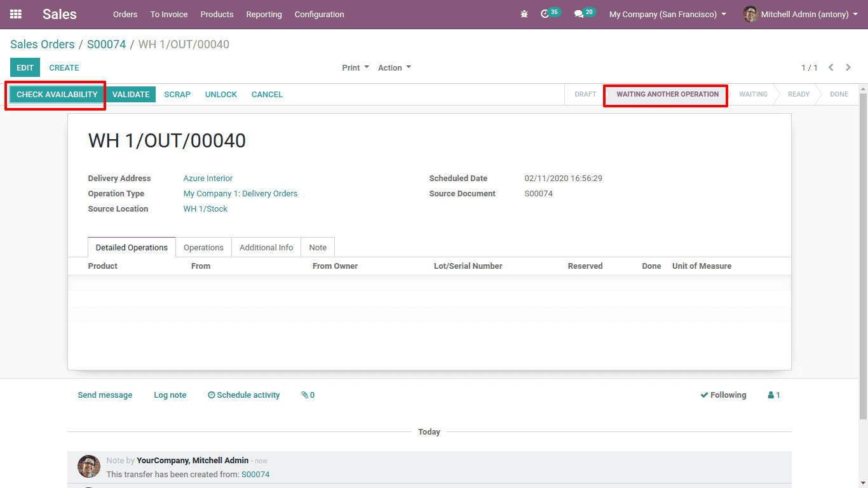
Task: Open the Orders menu
Action: pyautogui.click(x=125, y=14)
